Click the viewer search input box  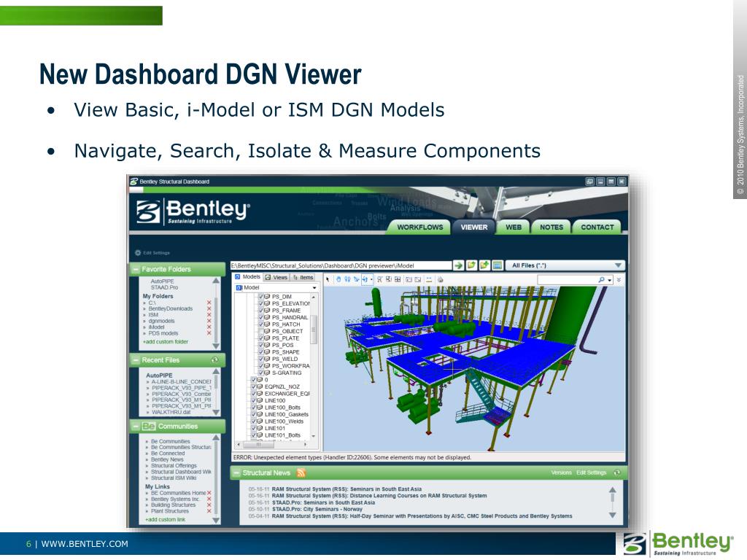pyautogui.click(x=568, y=280)
